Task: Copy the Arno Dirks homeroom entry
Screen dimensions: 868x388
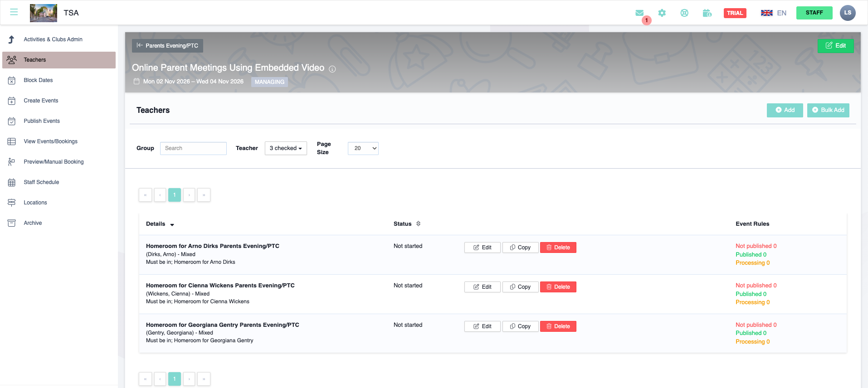Action: 520,247
